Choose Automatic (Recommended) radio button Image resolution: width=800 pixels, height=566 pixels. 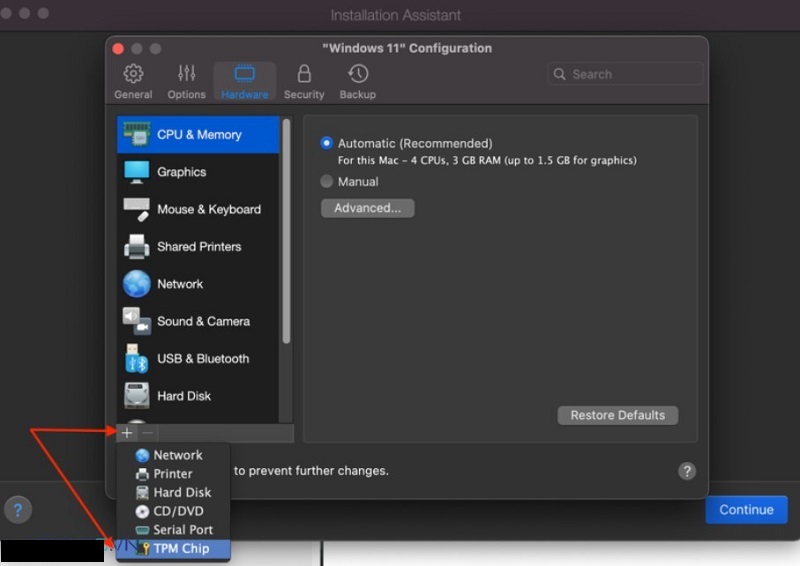327,143
